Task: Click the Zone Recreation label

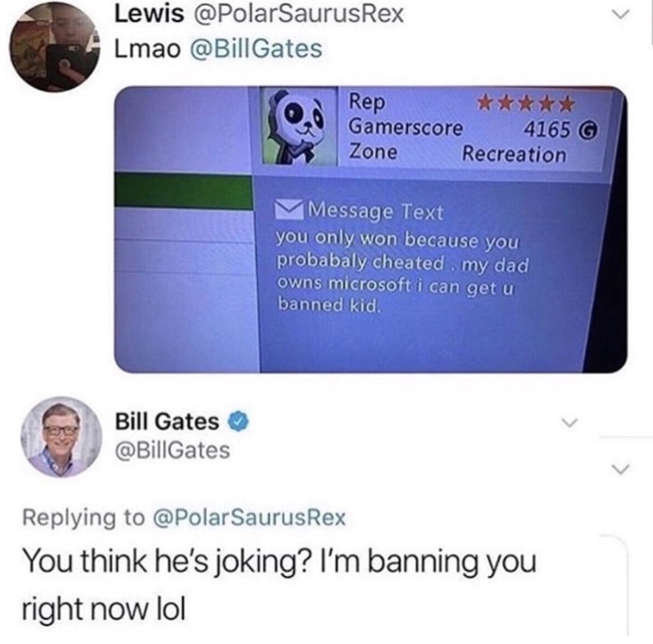Action: (x=457, y=153)
